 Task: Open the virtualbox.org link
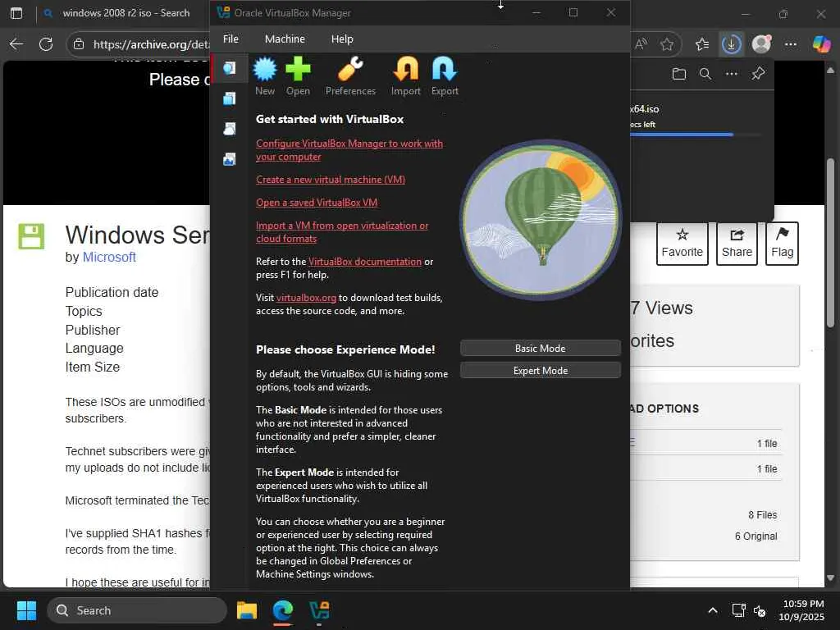[307, 297]
